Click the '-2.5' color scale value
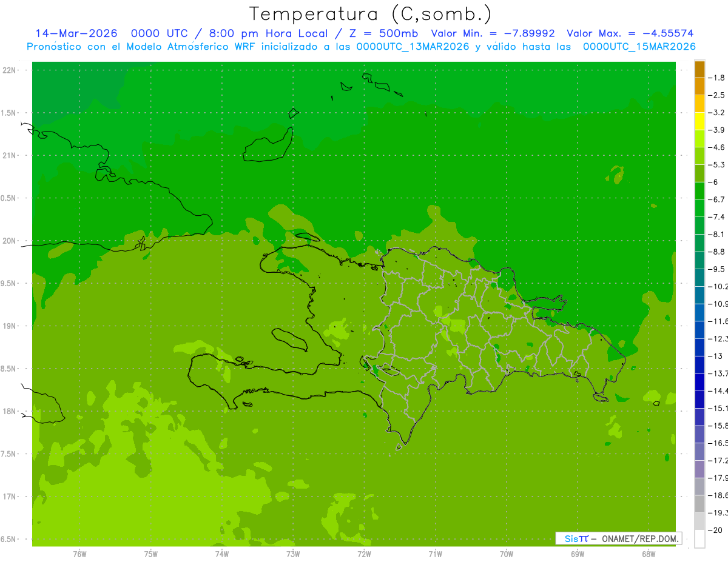Screen dimensions: 728x562 716,95
